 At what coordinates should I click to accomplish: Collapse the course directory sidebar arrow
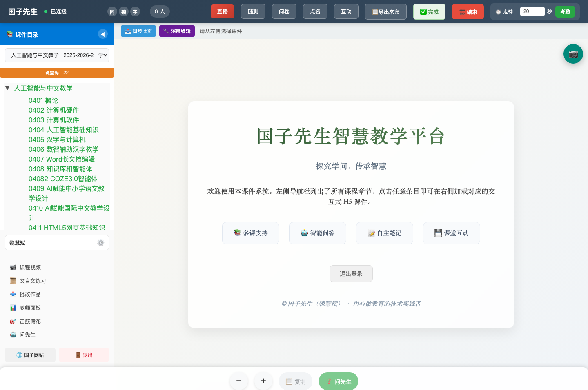103,34
